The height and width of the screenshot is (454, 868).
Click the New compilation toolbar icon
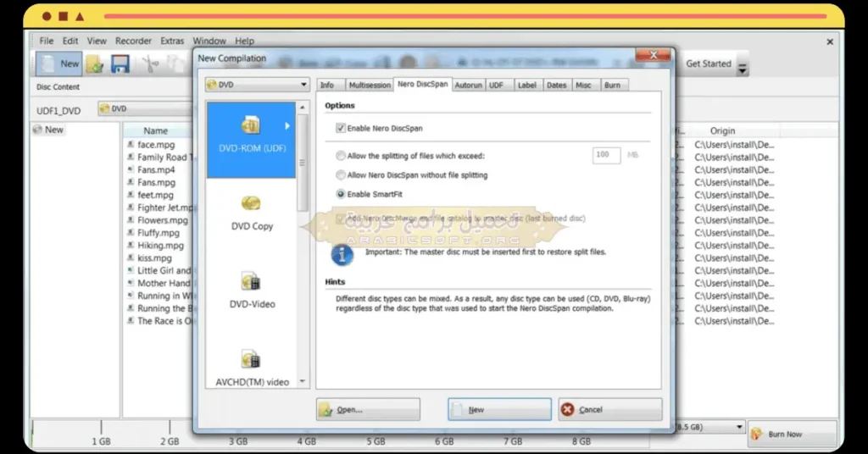tap(59, 64)
